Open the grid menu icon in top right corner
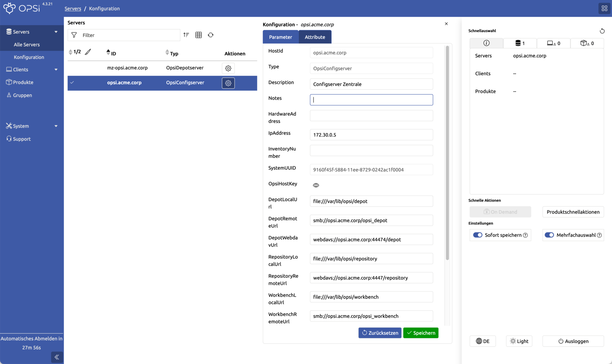Viewport: 612px width, 364px height. point(604,8)
